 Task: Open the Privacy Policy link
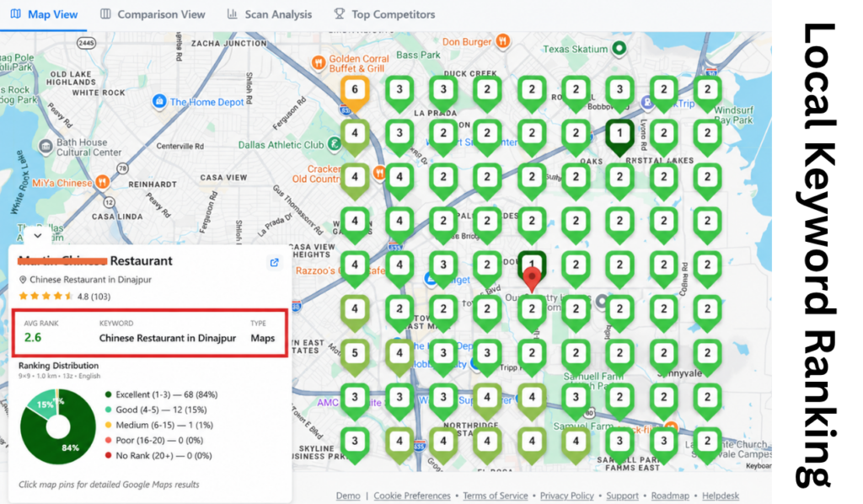567,496
